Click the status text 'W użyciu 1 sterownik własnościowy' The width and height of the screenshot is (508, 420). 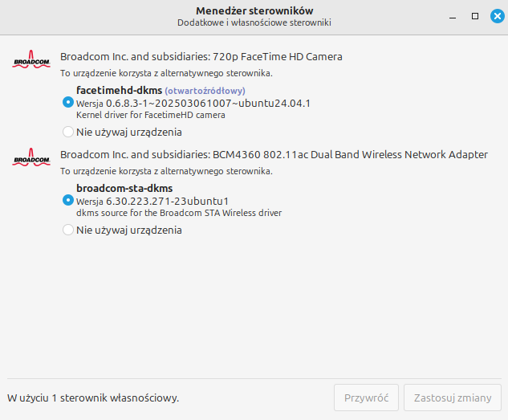[93, 398]
